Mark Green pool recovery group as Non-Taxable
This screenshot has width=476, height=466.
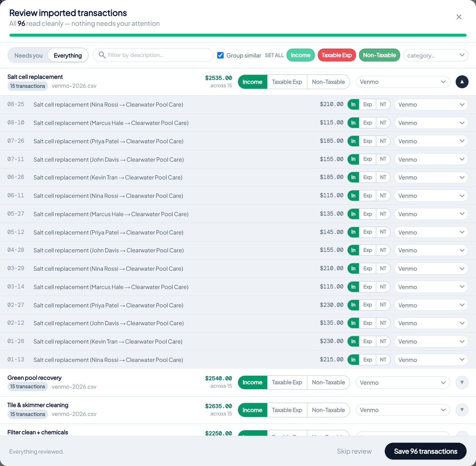click(x=328, y=382)
